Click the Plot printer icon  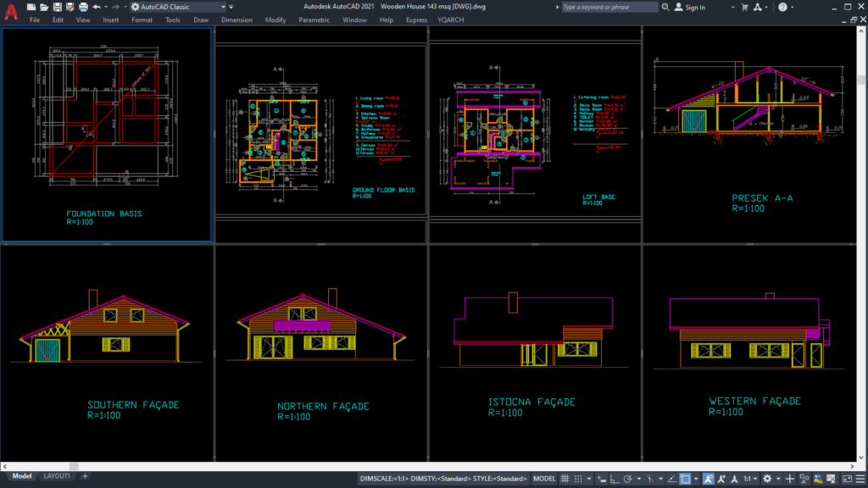click(83, 7)
